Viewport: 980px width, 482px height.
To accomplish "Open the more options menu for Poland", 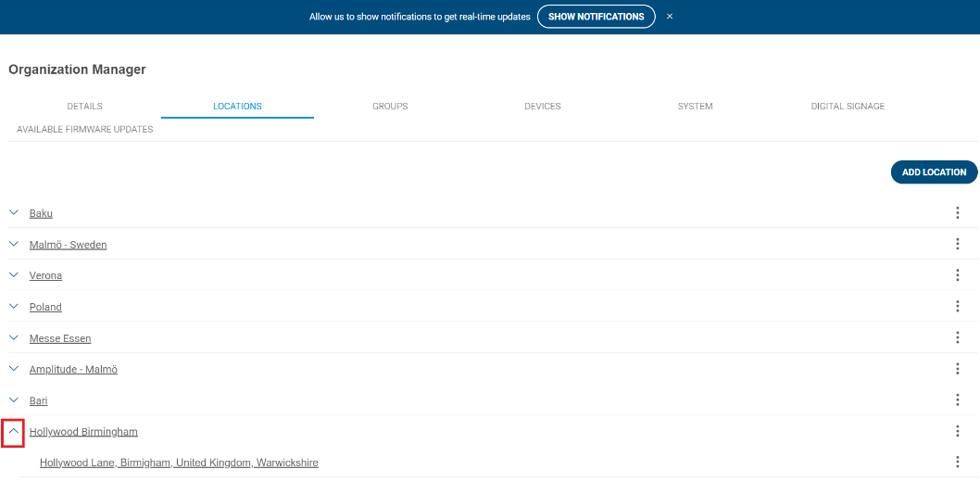I will point(957,307).
